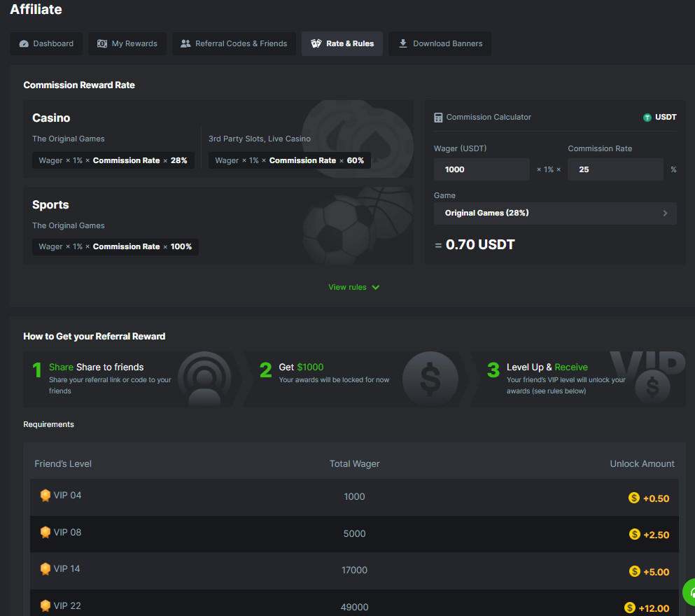Click the green USDT Tether coin icon
Image resolution: width=695 pixels, height=616 pixels.
pyautogui.click(x=647, y=118)
